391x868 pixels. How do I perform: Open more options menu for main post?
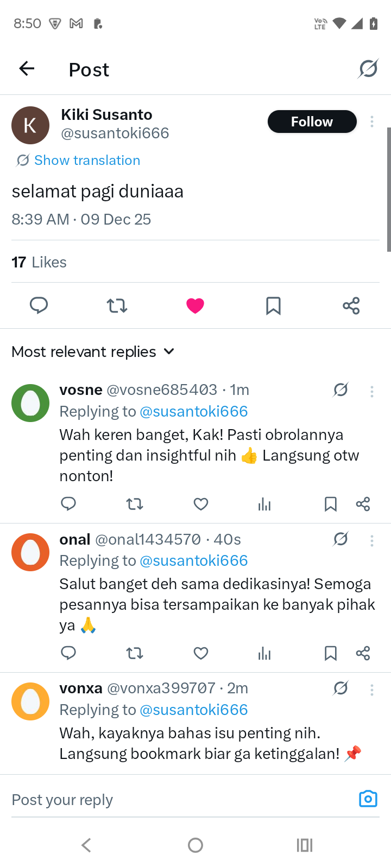coord(372,122)
